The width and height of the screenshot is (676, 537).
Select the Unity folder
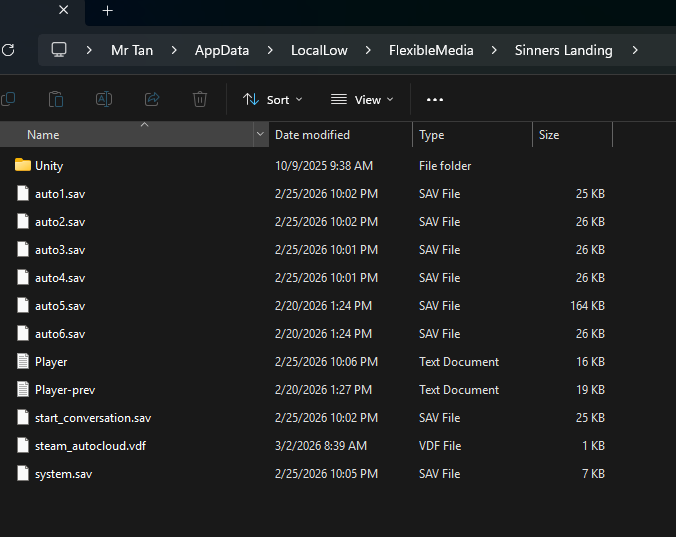click(x=49, y=166)
